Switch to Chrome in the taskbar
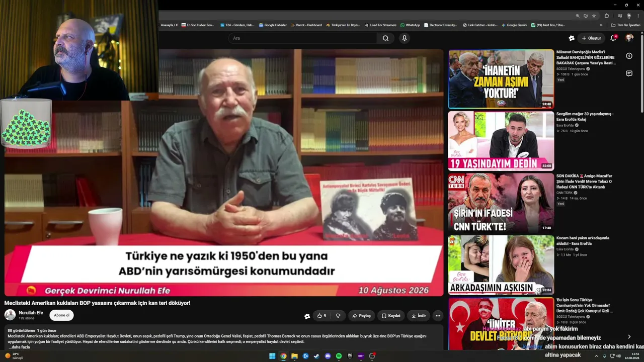The height and width of the screenshot is (362, 644). [283, 356]
